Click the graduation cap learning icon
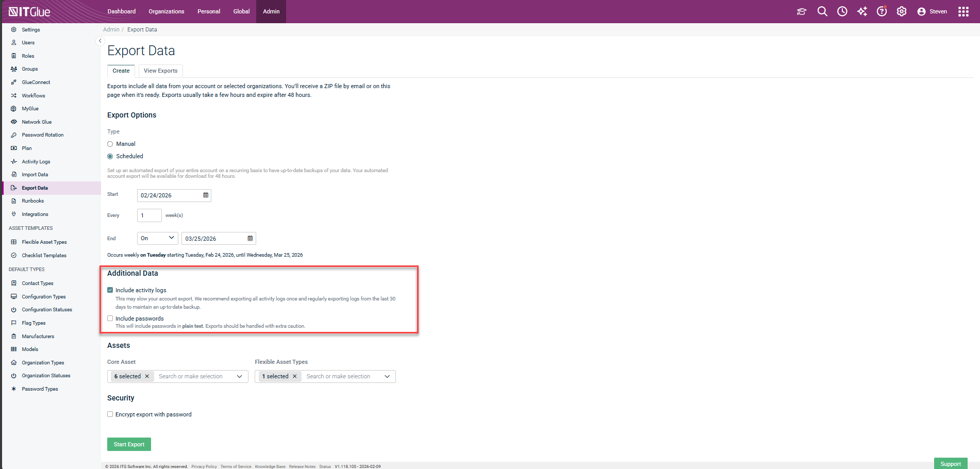This screenshot has height=469, width=980. (802, 11)
